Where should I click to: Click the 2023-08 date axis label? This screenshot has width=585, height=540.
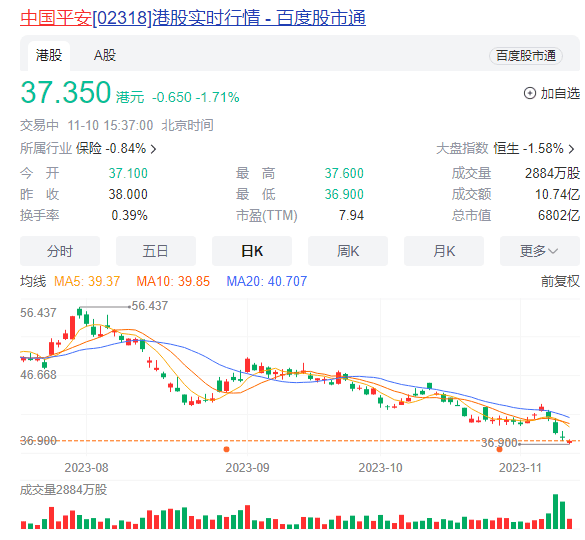tap(87, 468)
